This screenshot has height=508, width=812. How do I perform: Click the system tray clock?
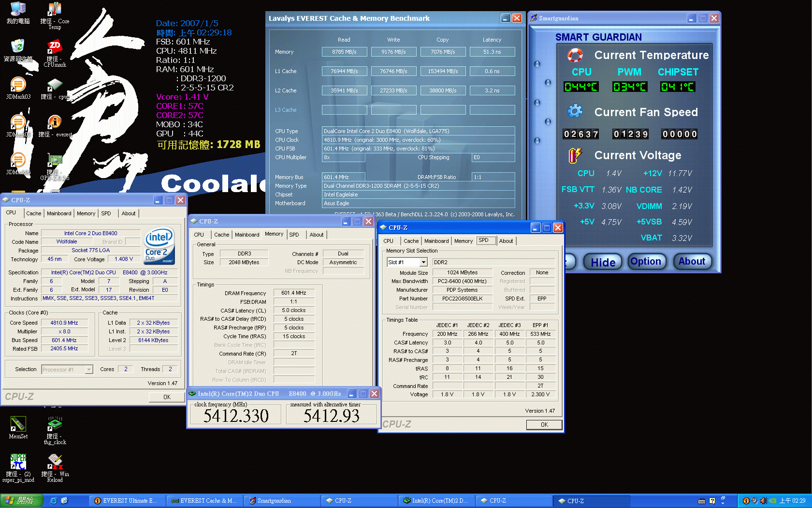(x=793, y=501)
